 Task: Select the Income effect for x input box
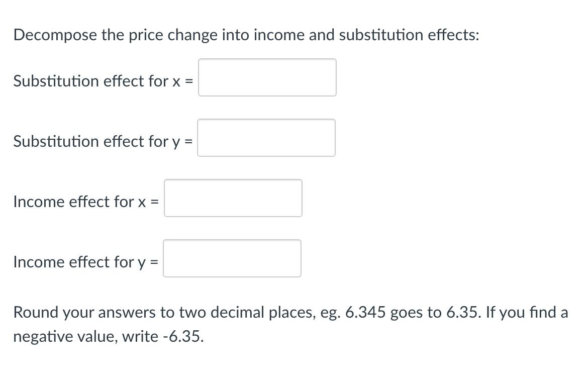[233, 198]
